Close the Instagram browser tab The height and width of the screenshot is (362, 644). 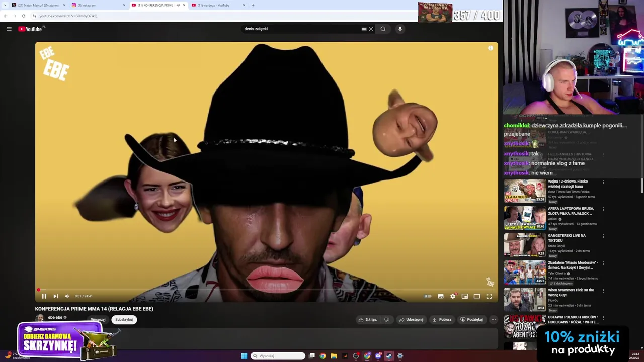(124, 5)
